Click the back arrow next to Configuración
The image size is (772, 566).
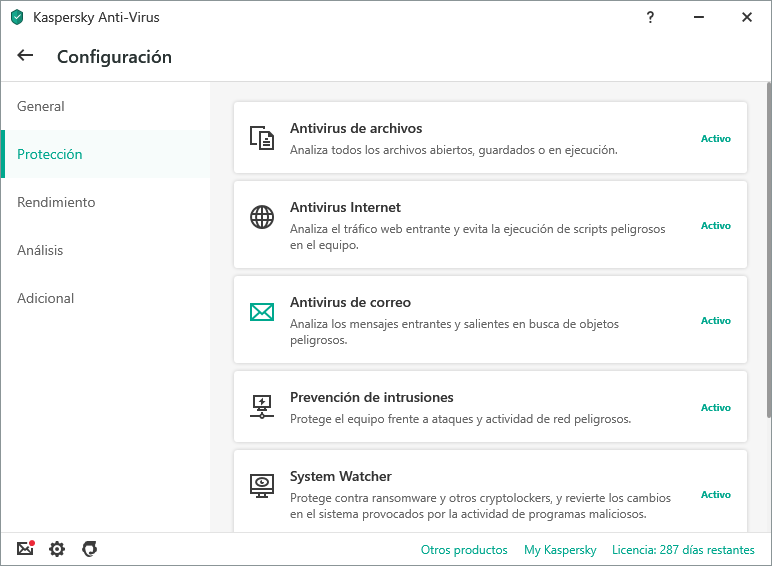(25, 56)
